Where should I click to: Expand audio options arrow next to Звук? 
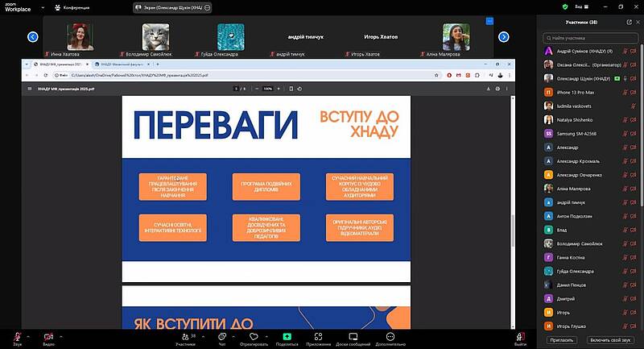(28, 334)
